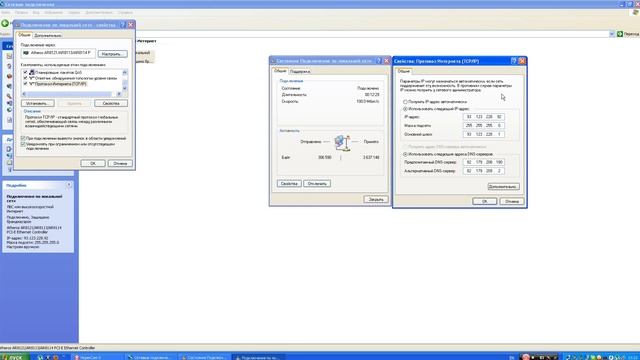640x360 pixels.
Task: Click the help question mark in connection properties title bar
Action: [x=123, y=25]
